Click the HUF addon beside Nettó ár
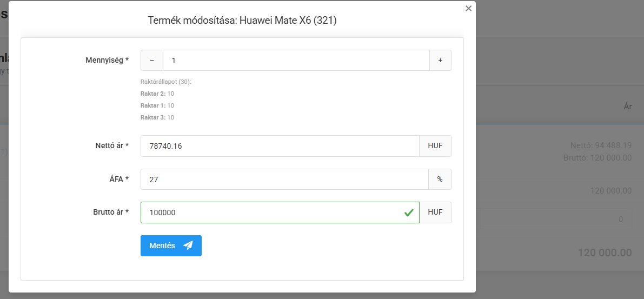Image resolution: width=644 pixels, height=299 pixels. [435, 146]
